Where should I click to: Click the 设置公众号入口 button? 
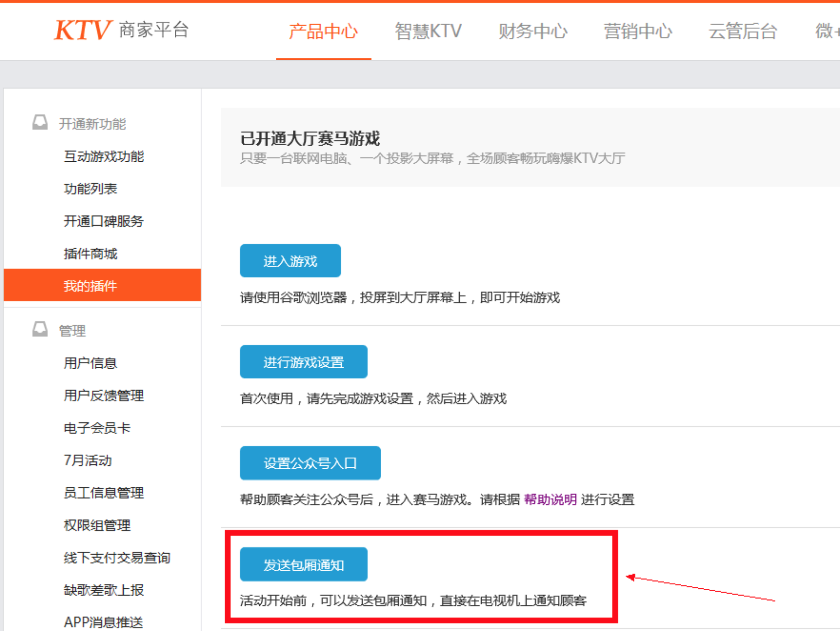pyautogui.click(x=310, y=463)
